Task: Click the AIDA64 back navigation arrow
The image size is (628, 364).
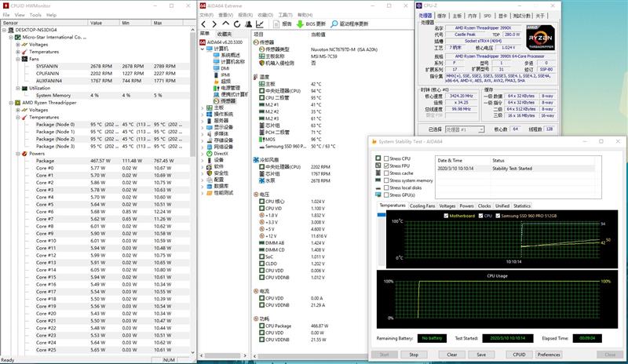Action: pyautogui.click(x=203, y=24)
